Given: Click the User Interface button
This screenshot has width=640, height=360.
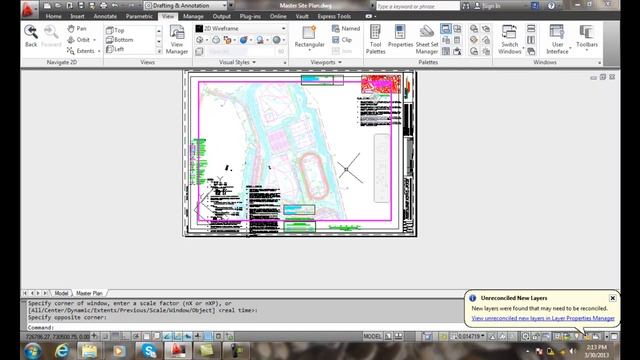Looking at the screenshot, I should click(557, 39).
